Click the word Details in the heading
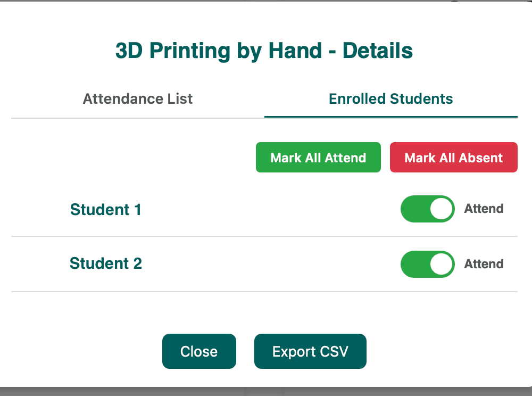 click(x=378, y=51)
